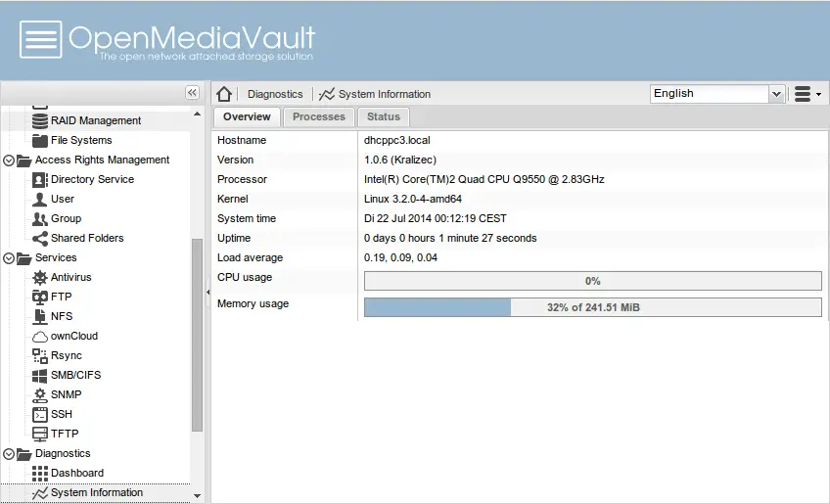Screen dimensions: 830x504
Task: Click the system time value Di 22 Jul 2014
Action: [436, 218]
